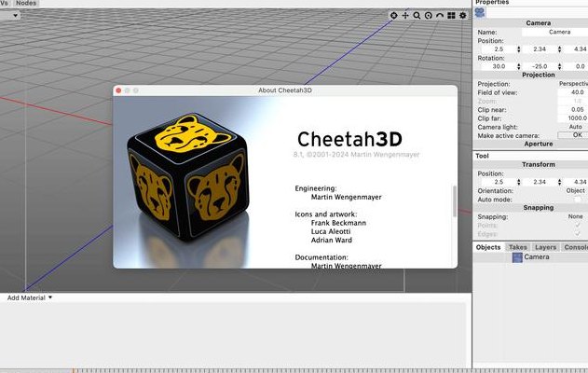The image size is (588, 373).
Task: Open the Orientation Object dropdown
Action: (575, 190)
